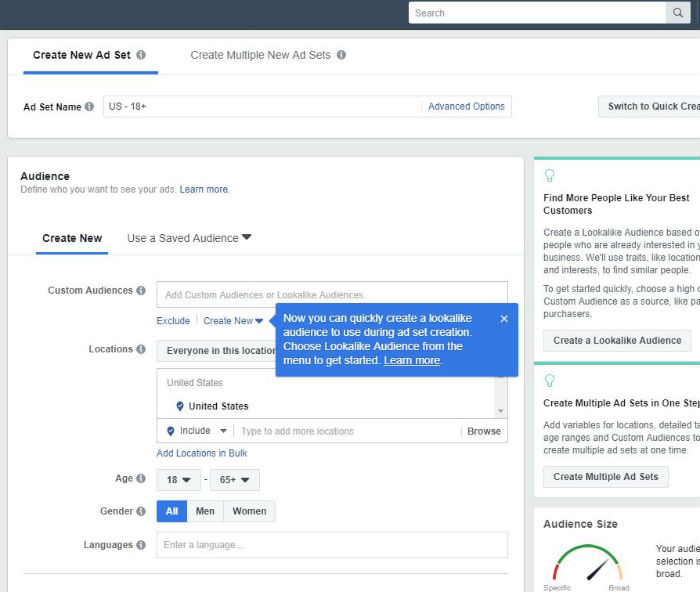Select All gender option
Image resolution: width=700 pixels, height=592 pixels.
[172, 511]
